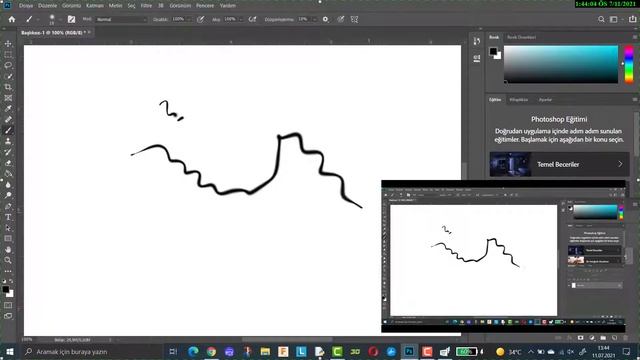The width and height of the screenshot is (640, 360).
Task: Click the taskbar search box
Action: (92, 351)
